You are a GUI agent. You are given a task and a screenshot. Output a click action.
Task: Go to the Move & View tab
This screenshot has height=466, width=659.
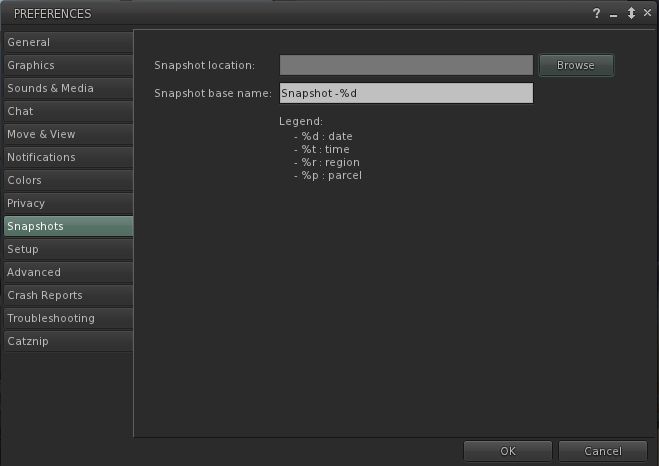[67, 134]
